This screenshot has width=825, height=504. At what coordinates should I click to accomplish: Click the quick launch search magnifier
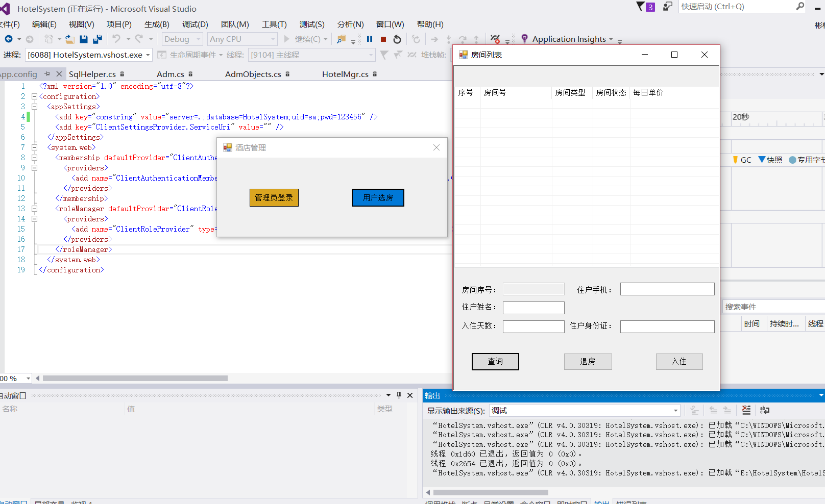coord(800,7)
